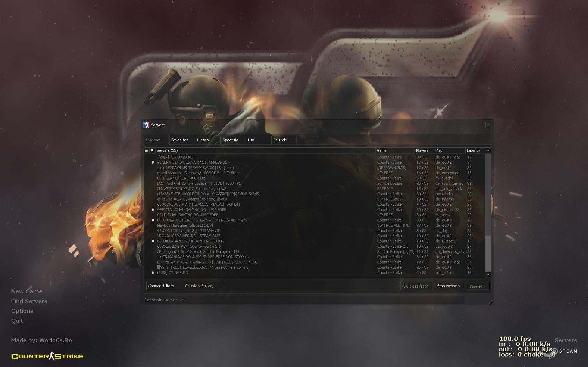
Task: Click the shield secure column header icon
Action: [152, 150]
